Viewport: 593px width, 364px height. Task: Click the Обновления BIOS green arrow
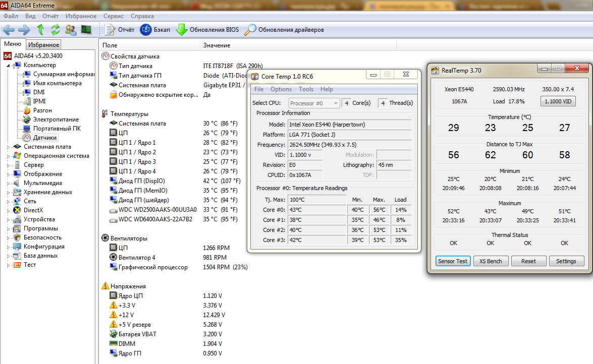tap(182, 30)
